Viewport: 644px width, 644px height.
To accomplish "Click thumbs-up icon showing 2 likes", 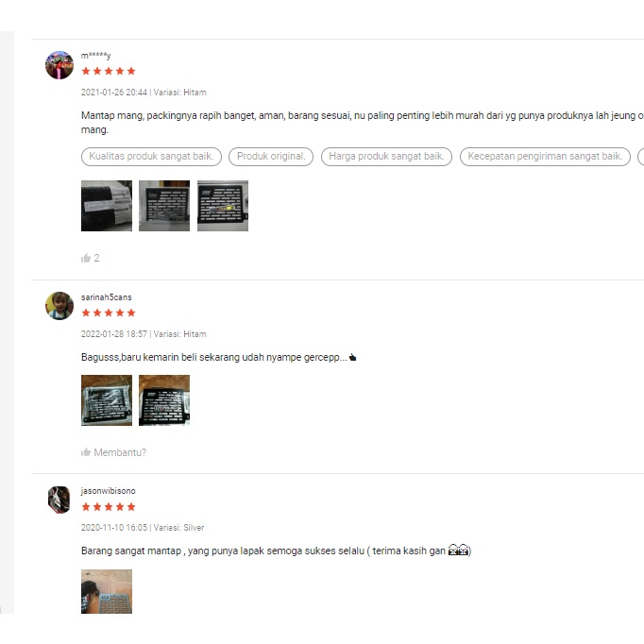I will 86,258.
